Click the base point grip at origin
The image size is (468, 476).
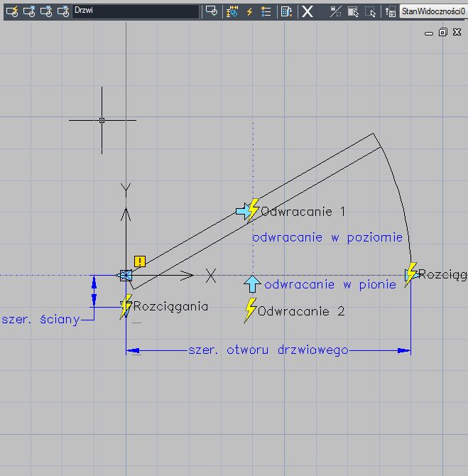pyautogui.click(x=126, y=276)
